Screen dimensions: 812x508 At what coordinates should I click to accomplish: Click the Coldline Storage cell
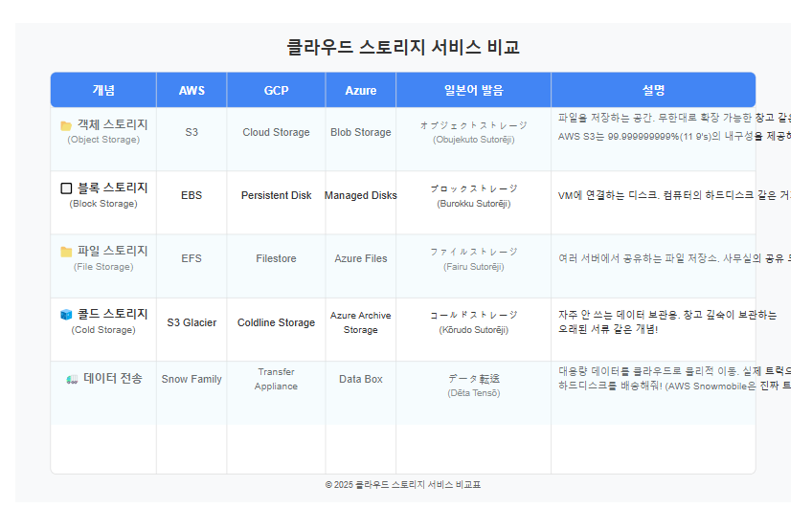pos(276,322)
